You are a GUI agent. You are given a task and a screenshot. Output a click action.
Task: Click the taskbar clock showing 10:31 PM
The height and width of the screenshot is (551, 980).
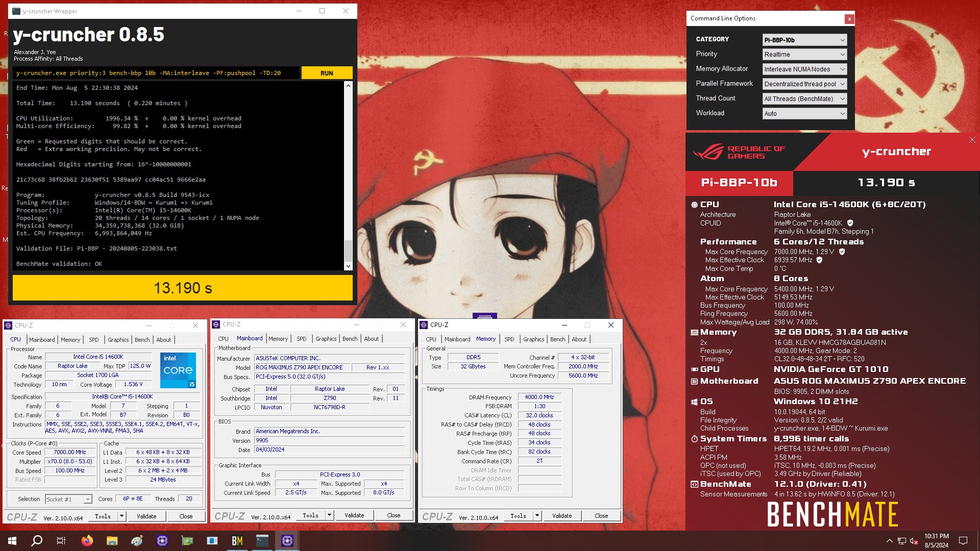point(937,541)
